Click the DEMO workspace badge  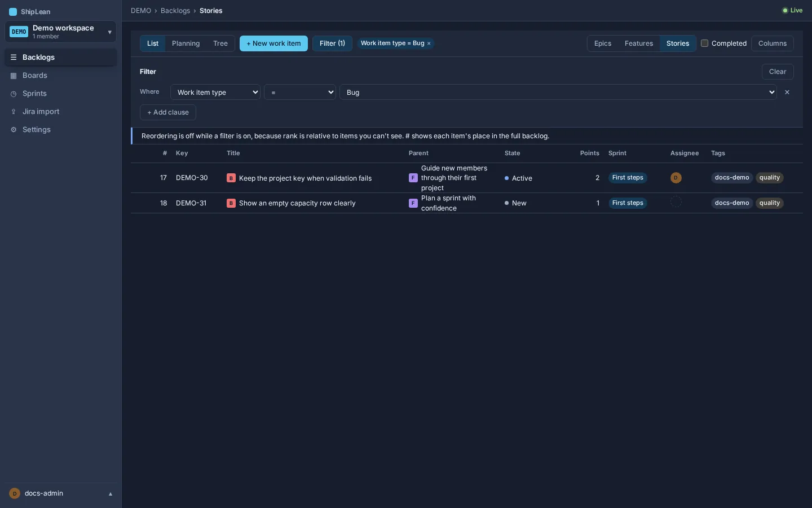coord(19,32)
